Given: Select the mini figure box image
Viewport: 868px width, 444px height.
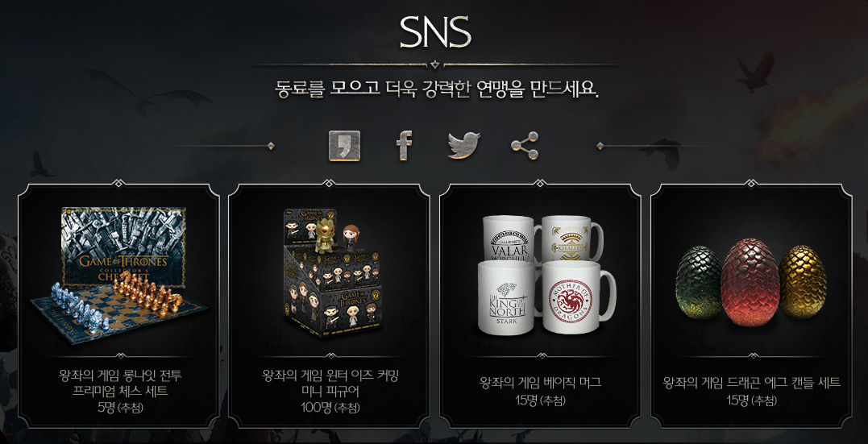Looking at the screenshot, I should point(331,273).
